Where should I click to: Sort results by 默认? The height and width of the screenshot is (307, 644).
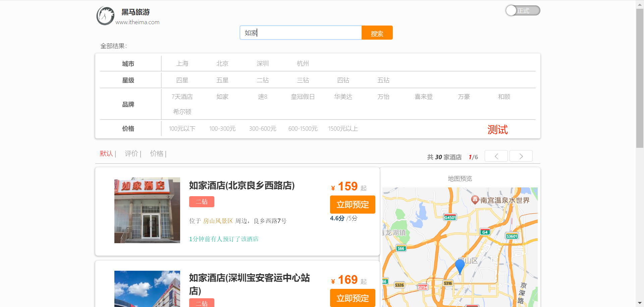[x=106, y=153]
